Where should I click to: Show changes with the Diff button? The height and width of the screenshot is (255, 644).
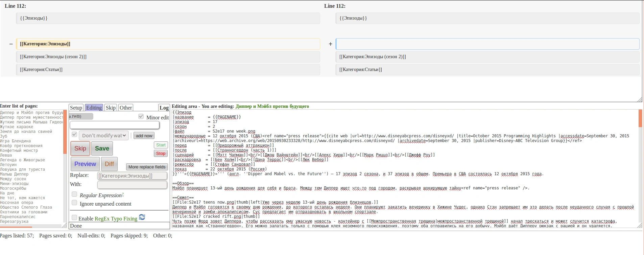109,164
